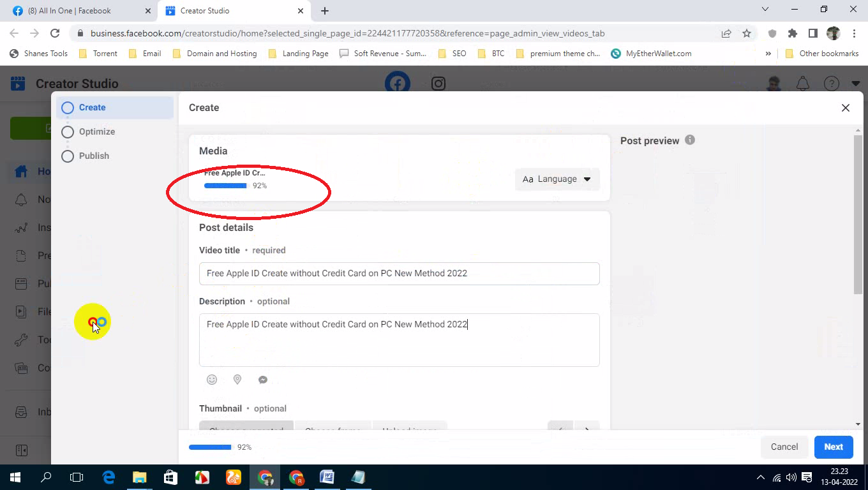Open the Creator Studio help icon

(831, 83)
